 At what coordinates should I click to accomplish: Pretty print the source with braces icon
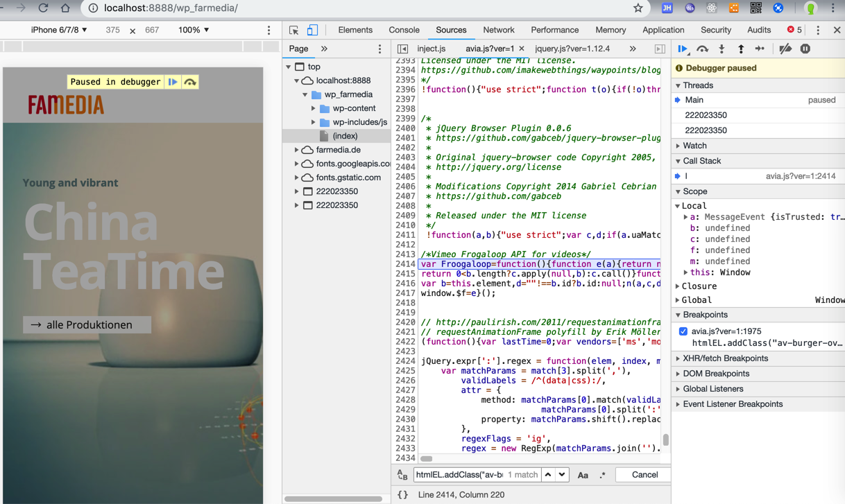point(402,495)
